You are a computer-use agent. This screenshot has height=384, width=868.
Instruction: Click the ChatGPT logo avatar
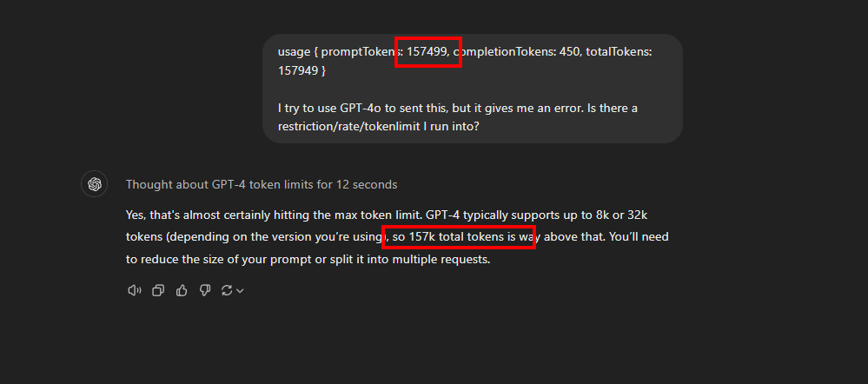coord(94,184)
